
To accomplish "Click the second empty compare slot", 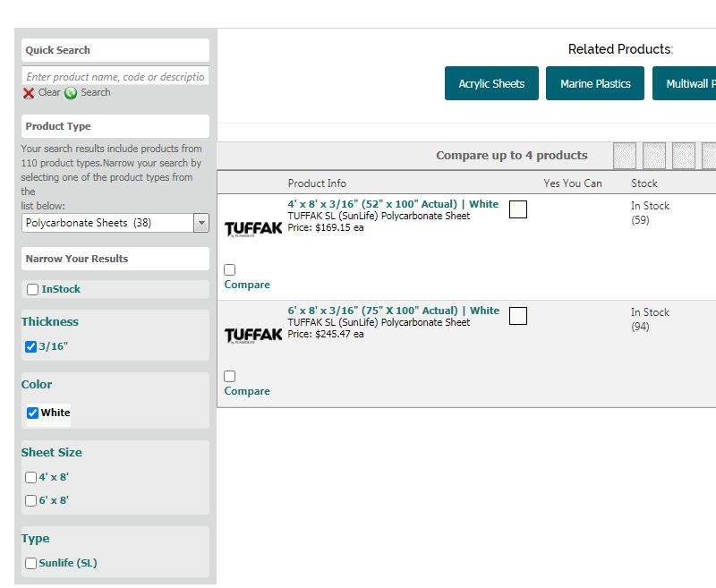I will (654, 155).
